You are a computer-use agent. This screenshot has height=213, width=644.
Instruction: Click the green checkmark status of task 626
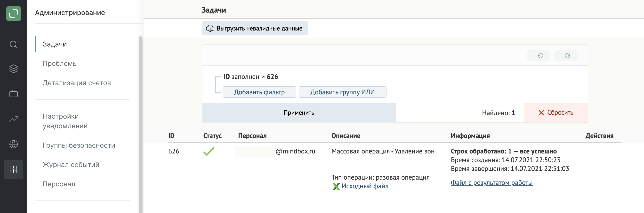tap(209, 151)
